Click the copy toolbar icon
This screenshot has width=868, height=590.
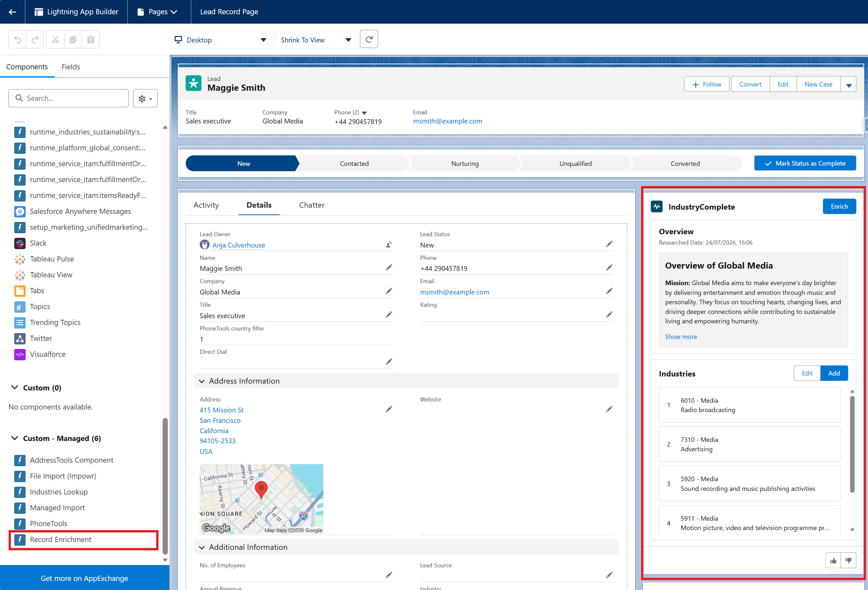(73, 39)
